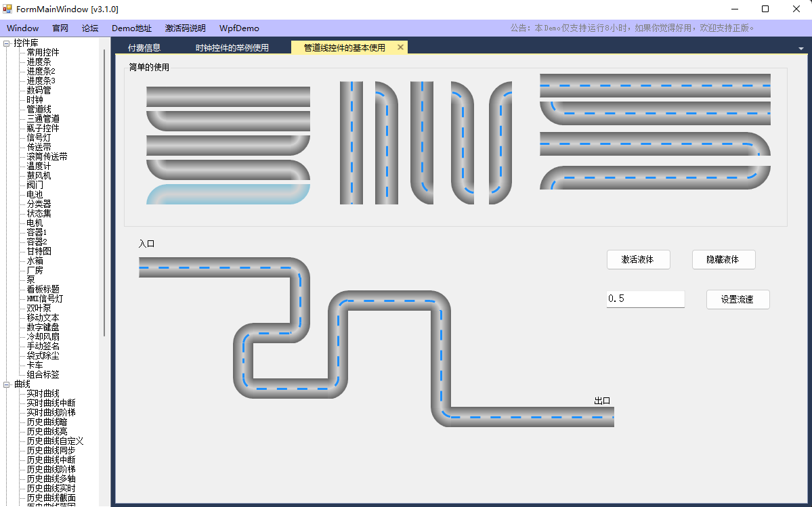Select 瓶子控件 in the control tree
Image resolution: width=812 pixels, height=507 pixels.
(43, 128)
